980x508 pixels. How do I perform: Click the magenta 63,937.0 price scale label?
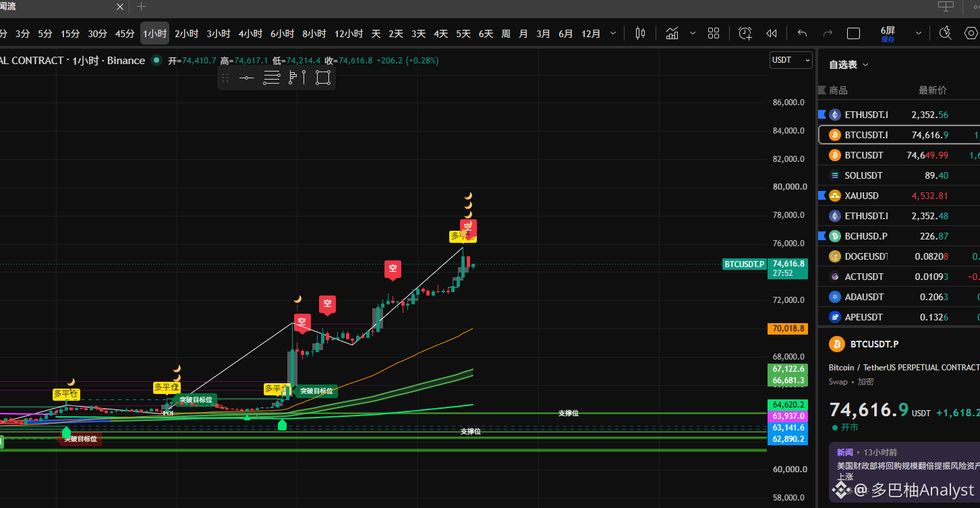[787, 416]
